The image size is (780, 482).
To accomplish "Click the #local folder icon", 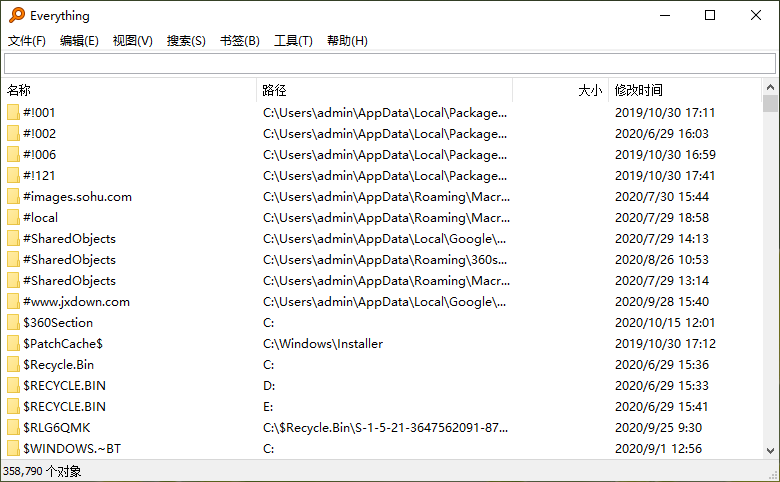I will click(x=13, y=218).
